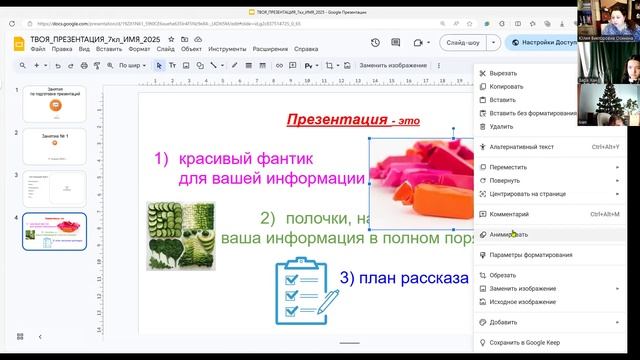640x360 pixels.
Task: Click the undo arrow icon
Action: (58, 65)
